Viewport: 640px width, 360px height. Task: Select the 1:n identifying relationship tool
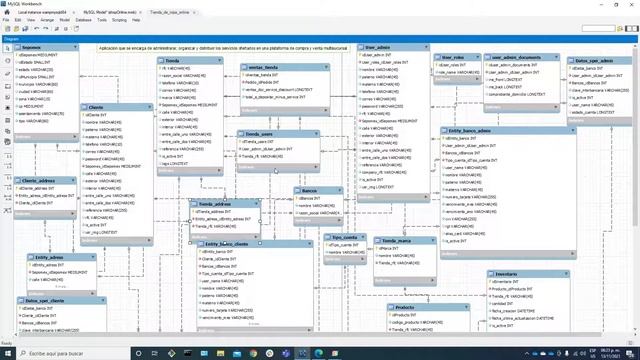coord(7,188)
